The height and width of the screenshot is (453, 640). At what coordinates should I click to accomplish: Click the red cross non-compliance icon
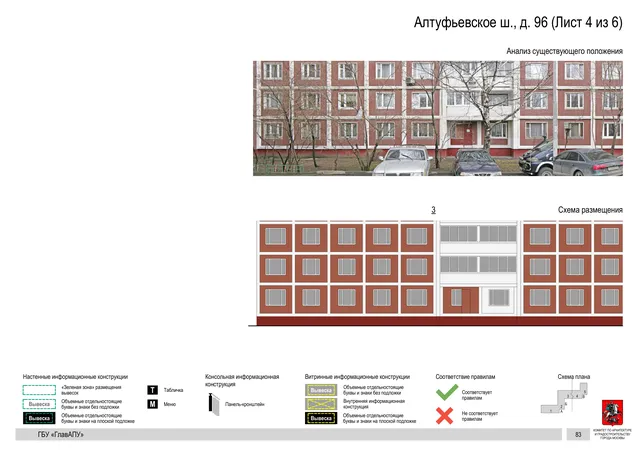(x=444, y=416)
